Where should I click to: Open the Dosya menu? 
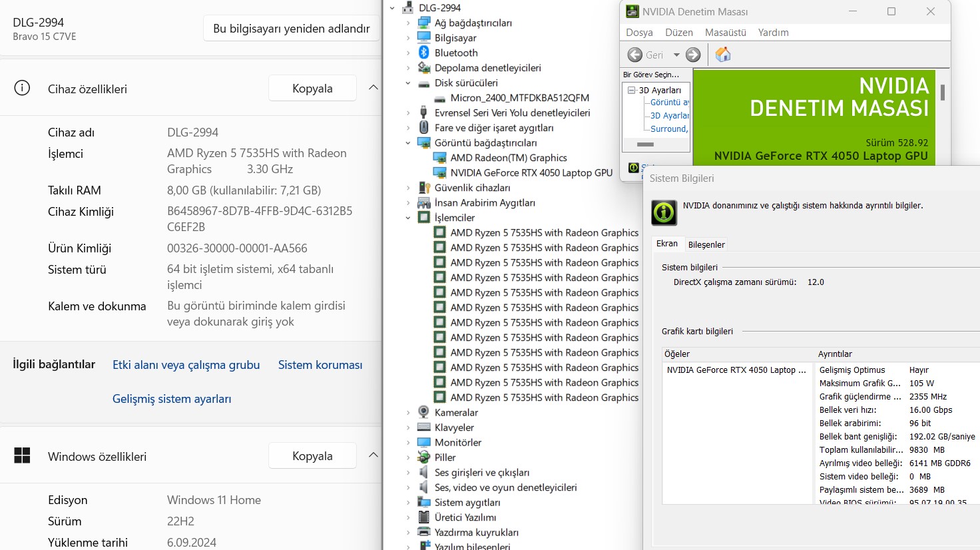(x=639, y=32)
